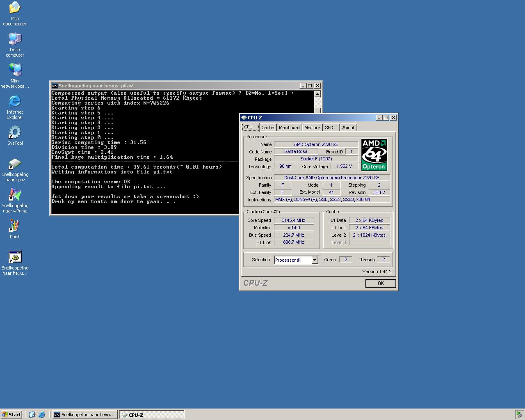Click Revision value JH-F2
Screen dimensions: 525x420
[x=379, y=192]
